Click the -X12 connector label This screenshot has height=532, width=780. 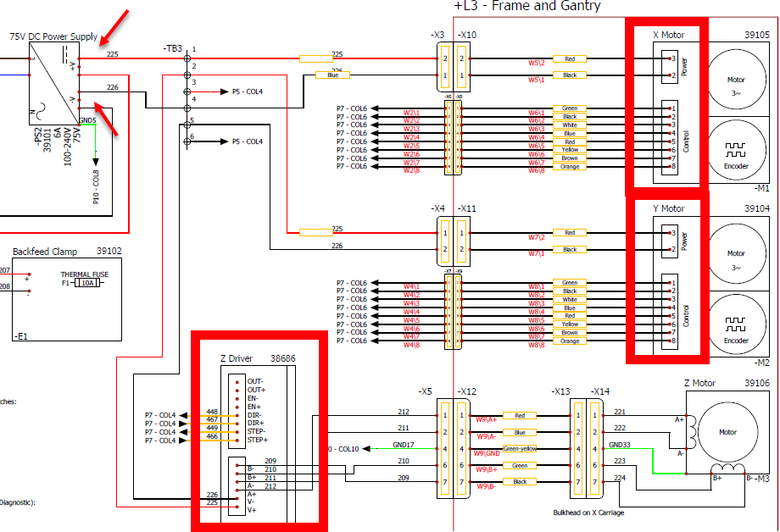point(467,391)
